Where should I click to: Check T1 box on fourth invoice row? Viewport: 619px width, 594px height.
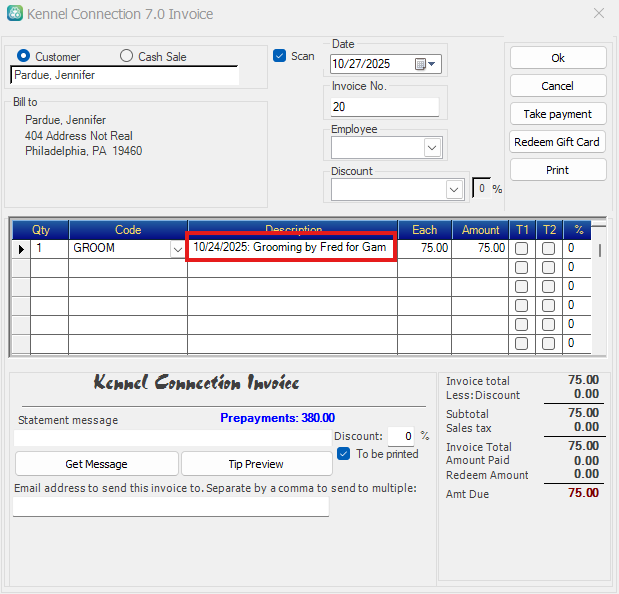click(521, 305)
